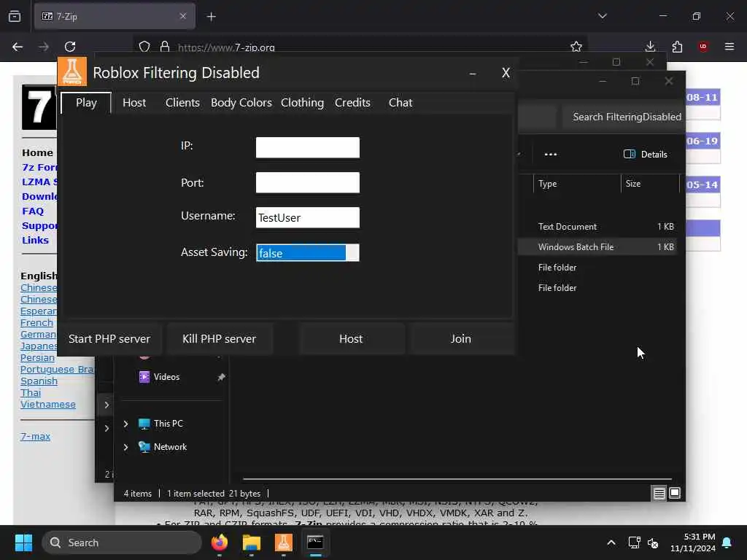Open the Clothing tab

[303, 103]
